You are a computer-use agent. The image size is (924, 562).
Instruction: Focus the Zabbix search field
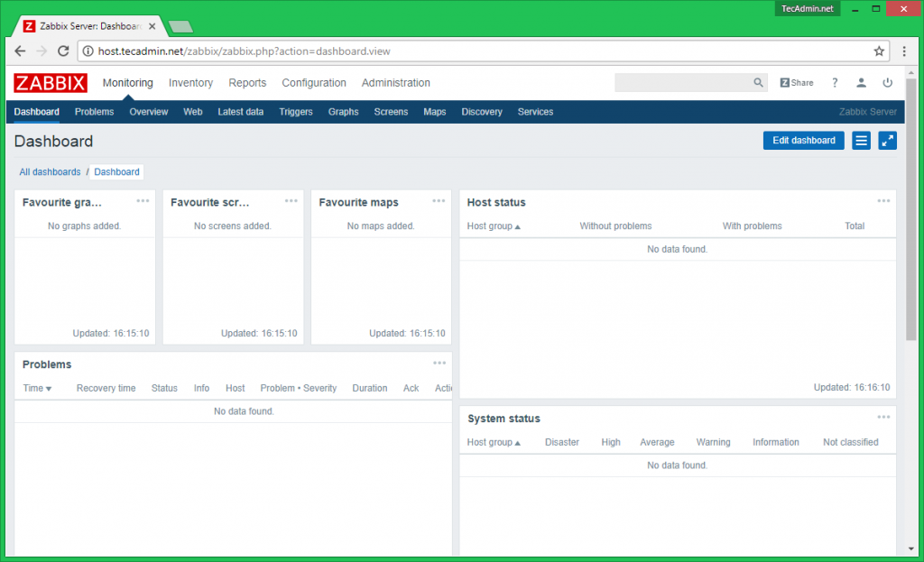tap(682, 83)
